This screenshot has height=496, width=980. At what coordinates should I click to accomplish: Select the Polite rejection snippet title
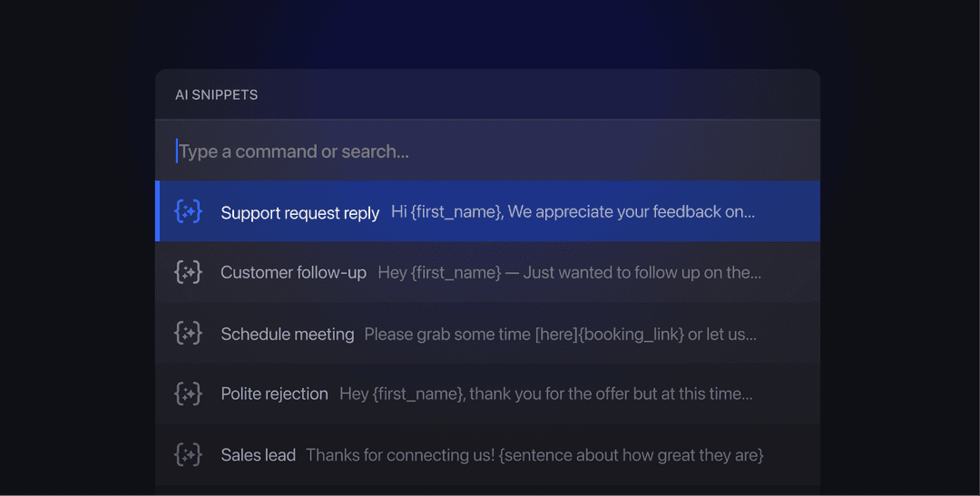point(274,394)
